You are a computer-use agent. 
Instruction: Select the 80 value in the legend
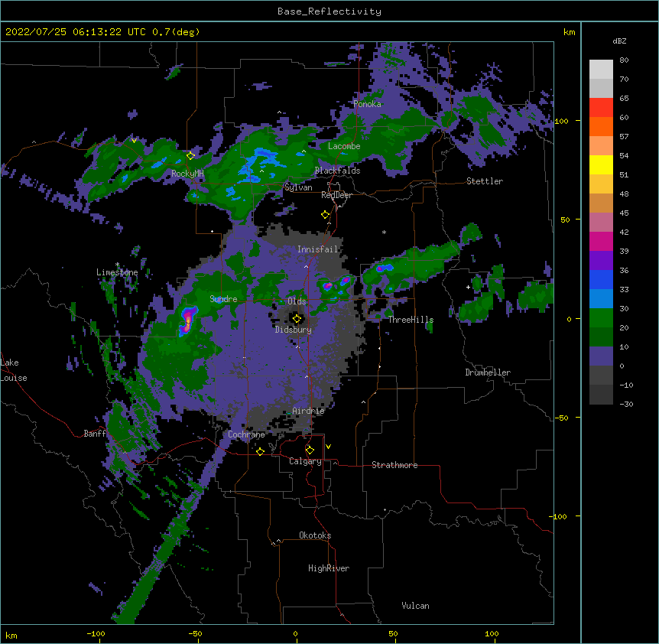tap(624, 60)
